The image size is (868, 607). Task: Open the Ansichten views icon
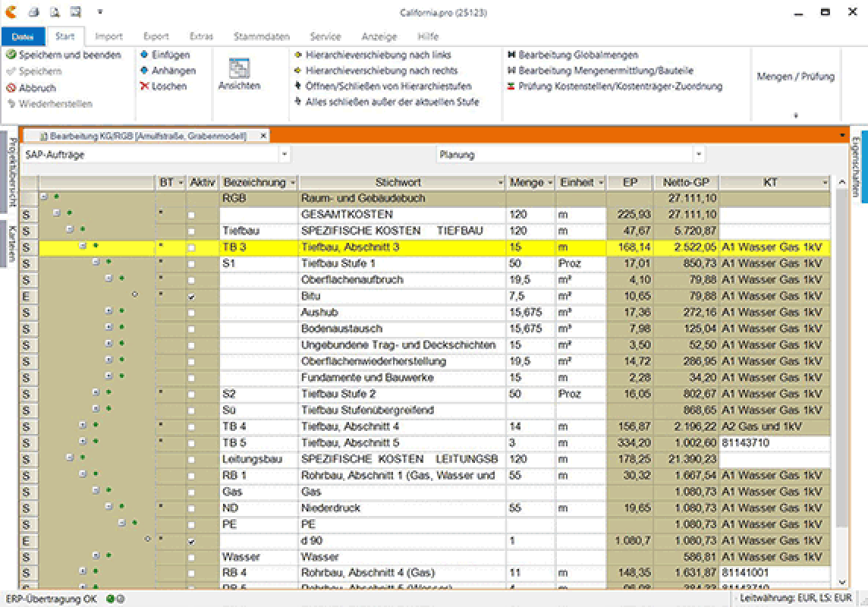[239, 68]
